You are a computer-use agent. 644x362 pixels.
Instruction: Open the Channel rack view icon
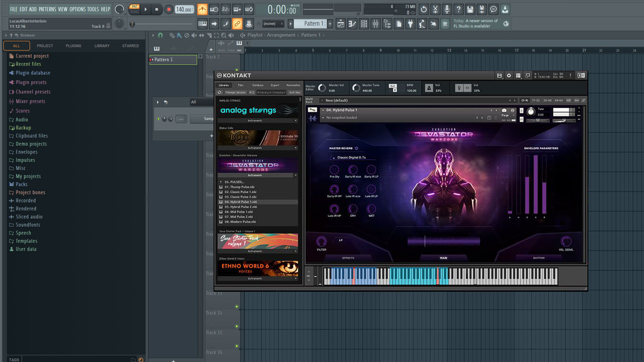coord(363,24)
